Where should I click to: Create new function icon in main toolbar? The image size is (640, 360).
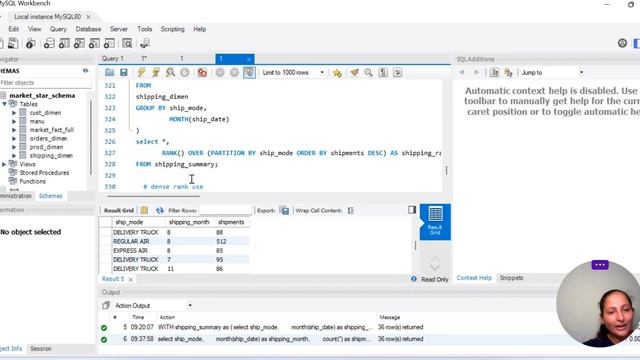[109, 43]
